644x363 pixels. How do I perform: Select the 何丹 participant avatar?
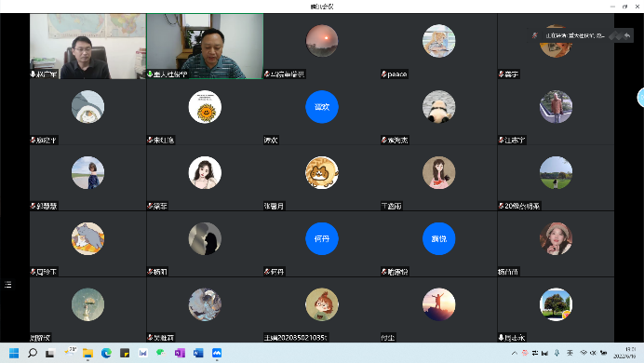(322, 238)
